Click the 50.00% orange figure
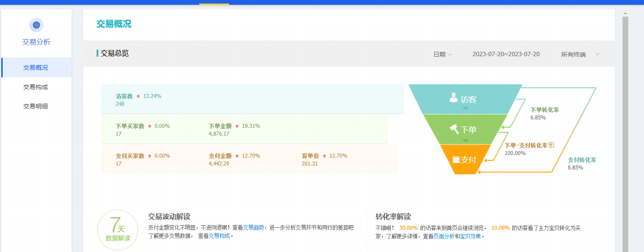 point(408,228)
